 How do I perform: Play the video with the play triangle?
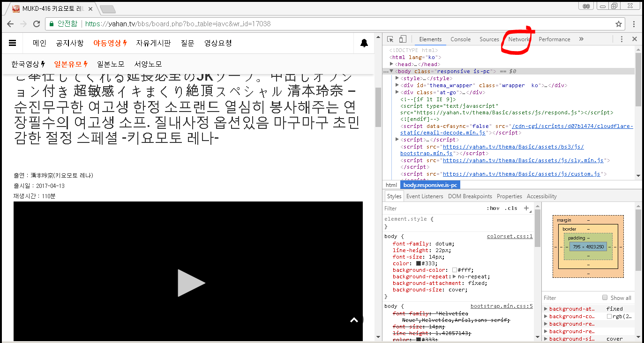point(191,283)
